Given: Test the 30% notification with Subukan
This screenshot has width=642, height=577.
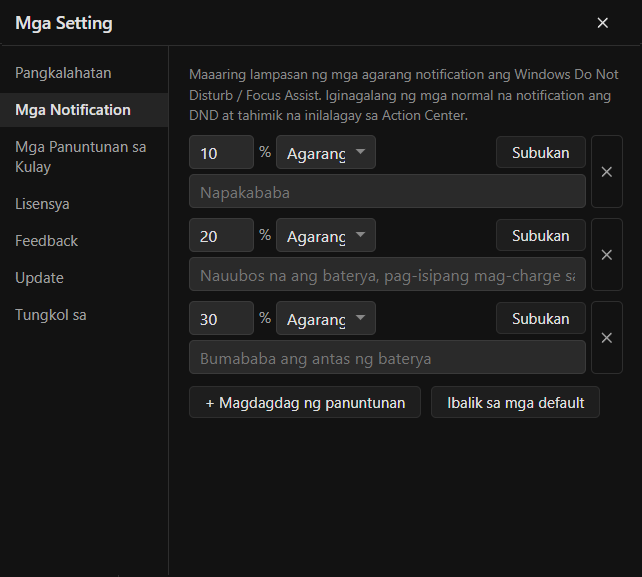Looking at the screenshot, I should (541, 319).
